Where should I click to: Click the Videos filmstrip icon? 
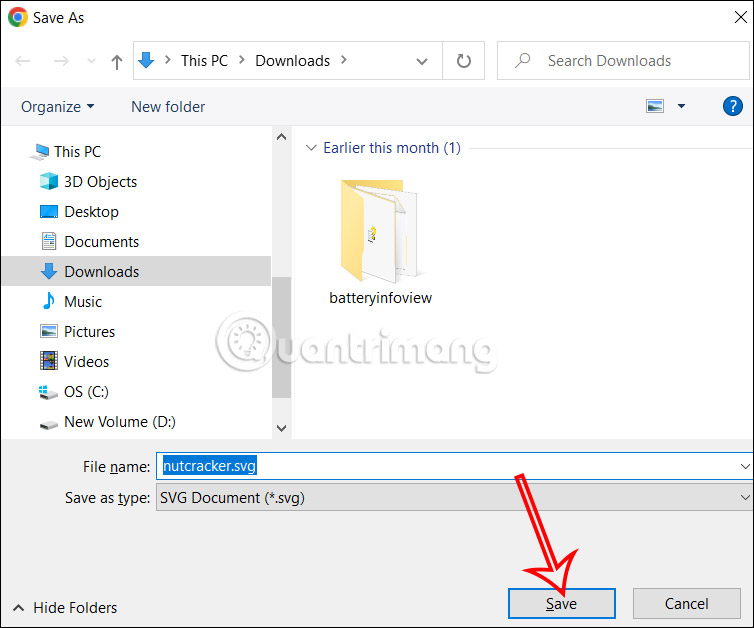coord(49,361)
